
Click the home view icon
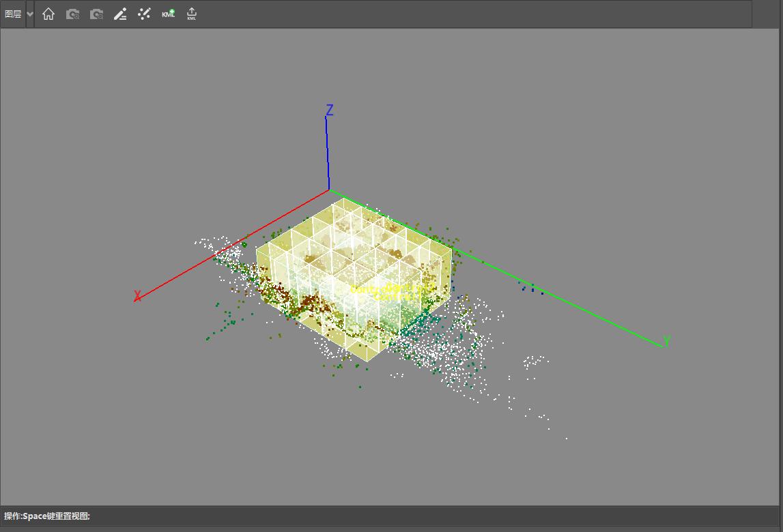(x=48, y=14)
